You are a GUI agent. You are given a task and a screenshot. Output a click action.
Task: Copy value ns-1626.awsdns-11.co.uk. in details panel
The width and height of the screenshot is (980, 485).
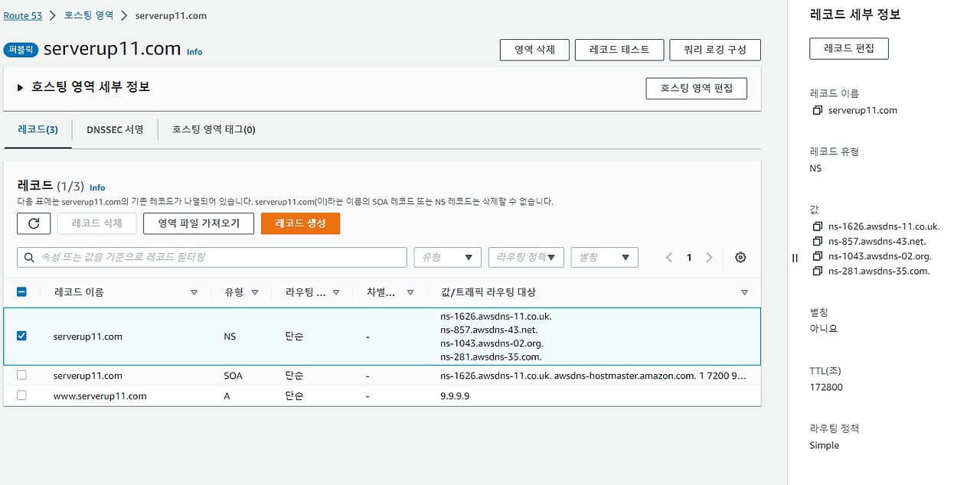(818, 226)
